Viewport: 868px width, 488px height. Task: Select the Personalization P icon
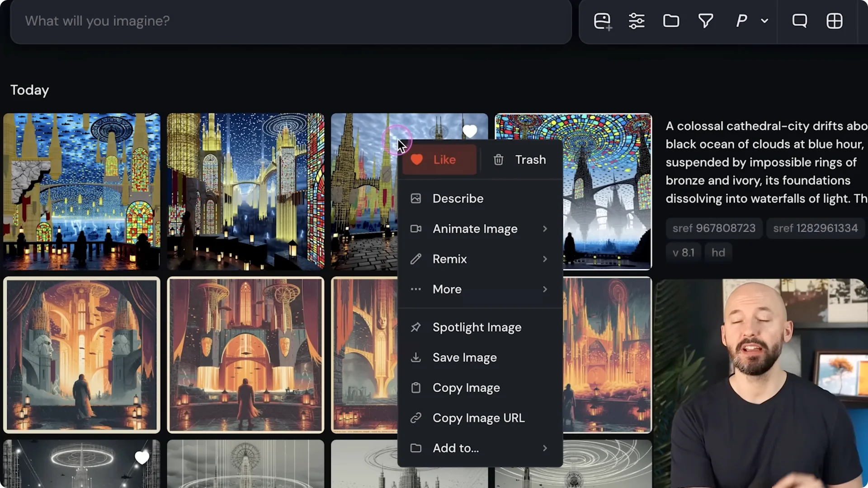click(741, 21)
